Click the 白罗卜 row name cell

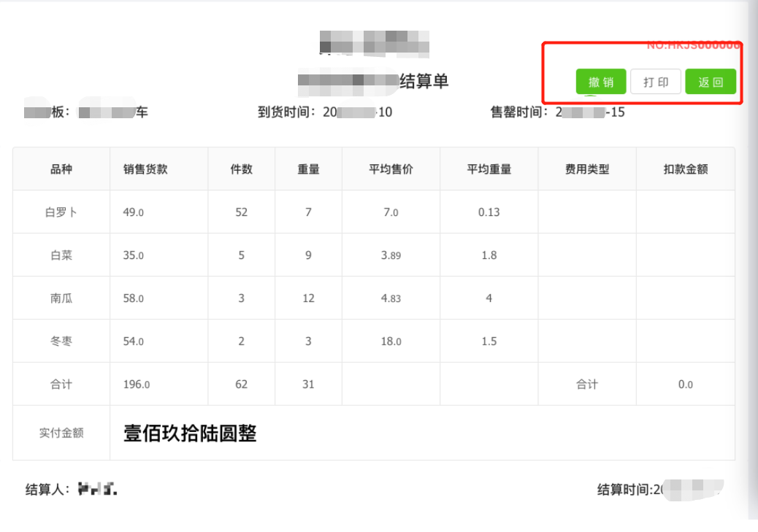[x=61, y=212]
